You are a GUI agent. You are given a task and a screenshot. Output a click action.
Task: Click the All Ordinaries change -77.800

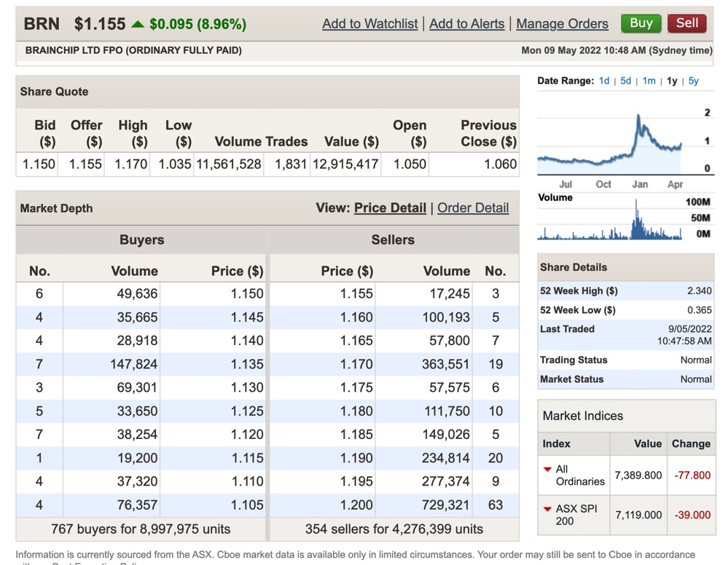692,475
